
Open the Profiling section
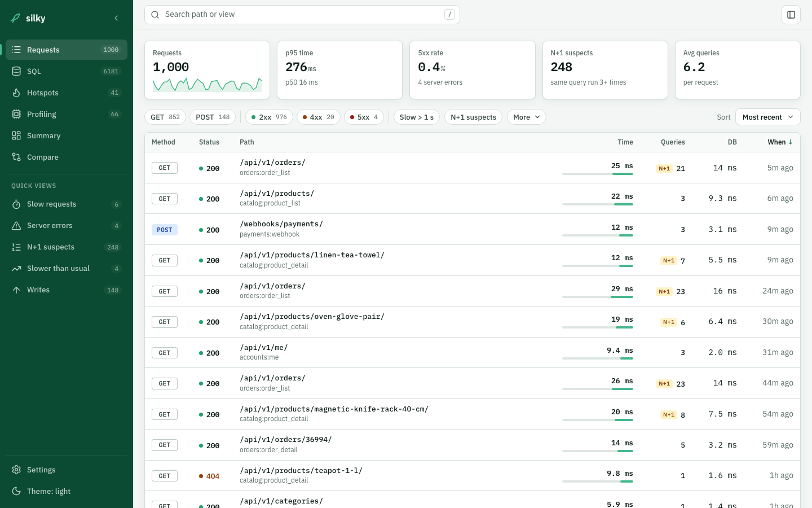[67, 114]
